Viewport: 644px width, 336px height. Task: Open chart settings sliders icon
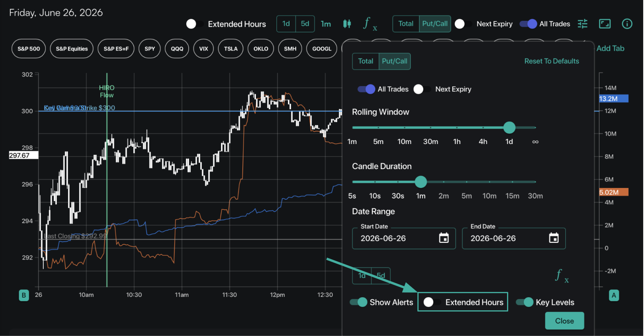582,24
